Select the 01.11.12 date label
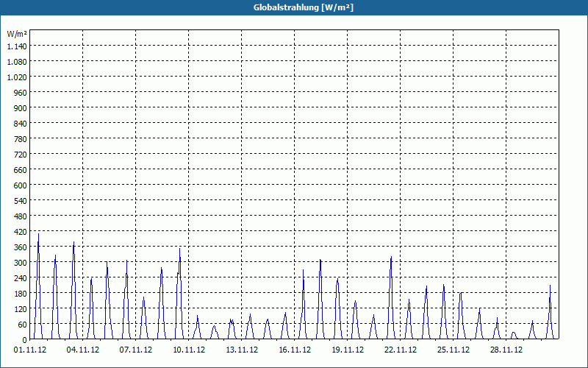Screen dimensions: 588x368 (x=30, y=350)
